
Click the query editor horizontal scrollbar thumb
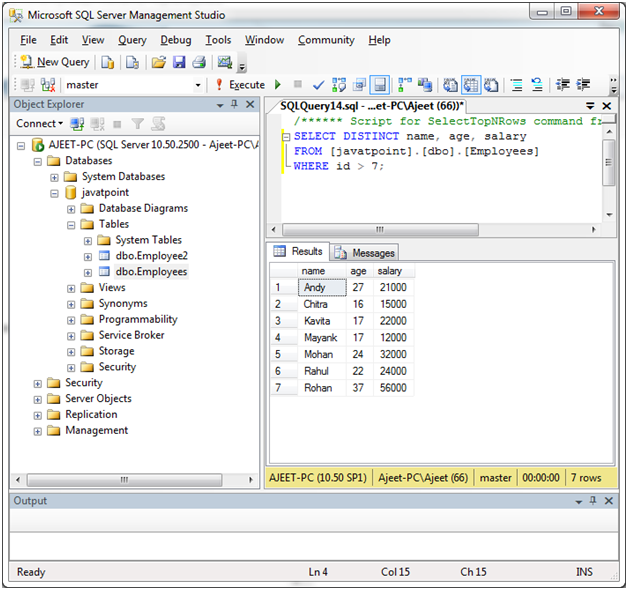[x=380, y=230]
